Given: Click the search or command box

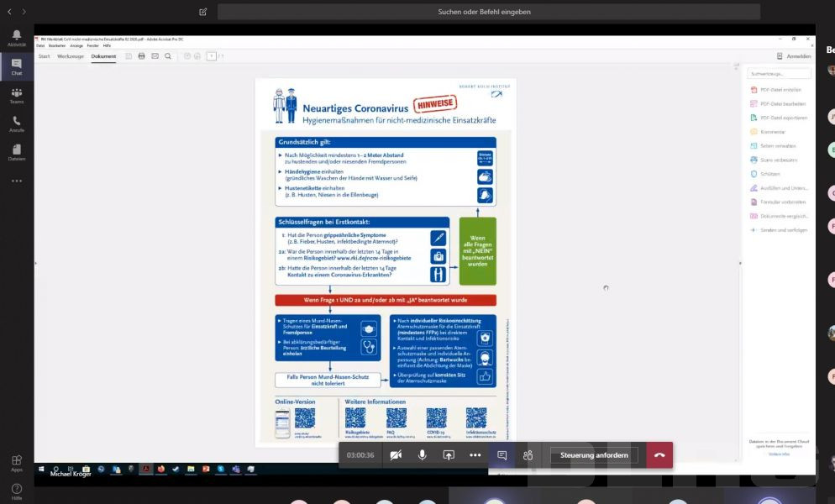Looking at the screenshot, I should [488, 12].
